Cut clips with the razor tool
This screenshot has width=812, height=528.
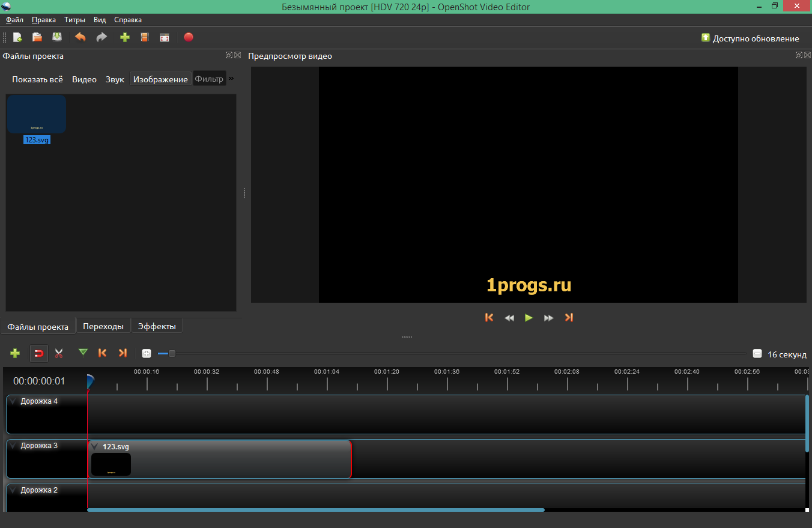tap(59, 353)
